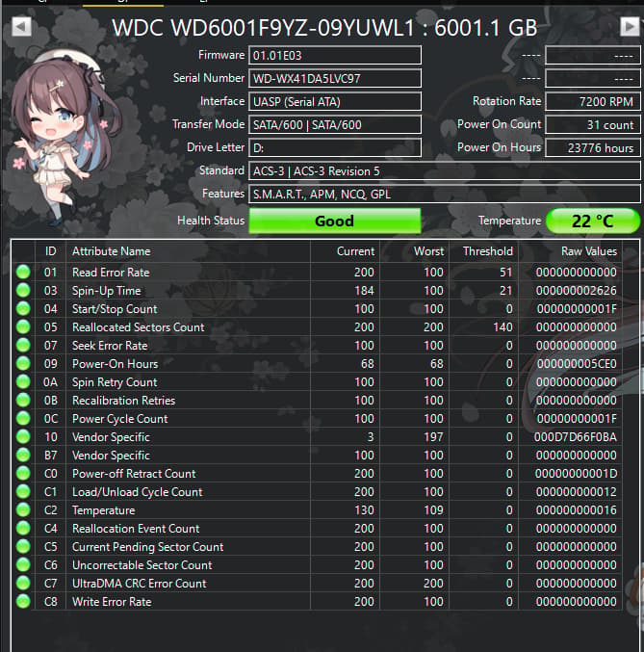This screenshot has width=644, height=652.
Task: Click status icon for Recalibration Retries
Action: click(x=23, y=400)
